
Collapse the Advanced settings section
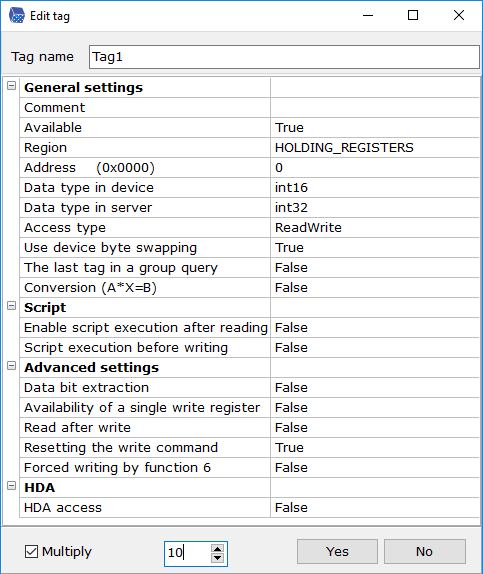tap(12, 366)
